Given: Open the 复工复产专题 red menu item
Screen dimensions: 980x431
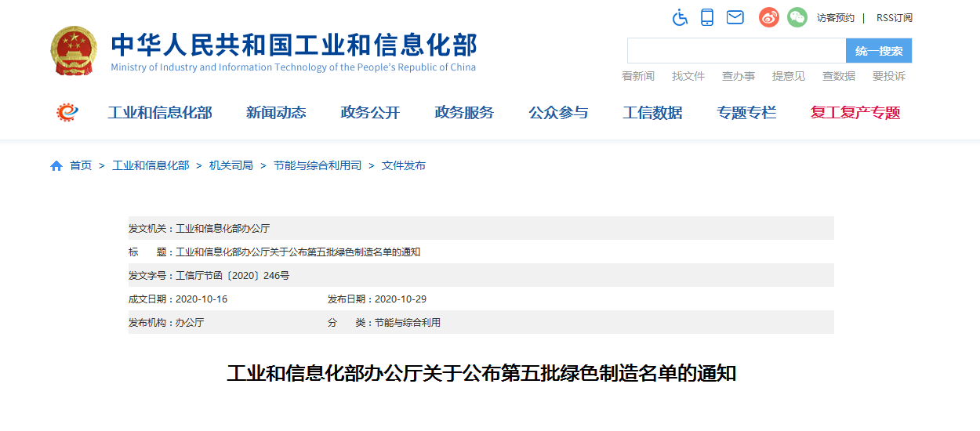Looking at the screenshot, I should pyautogui.click(x=855, y=113).
